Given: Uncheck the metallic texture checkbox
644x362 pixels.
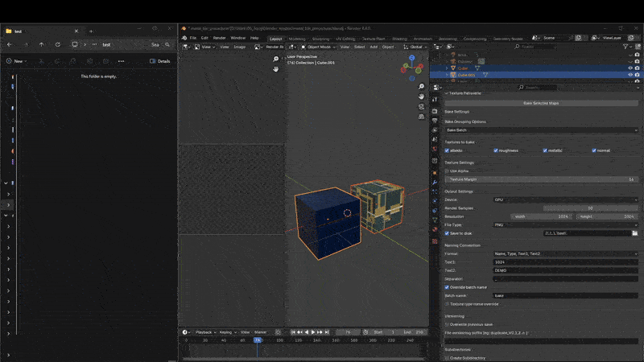Looking at the screenshot, I should click(x=545, y=150).
